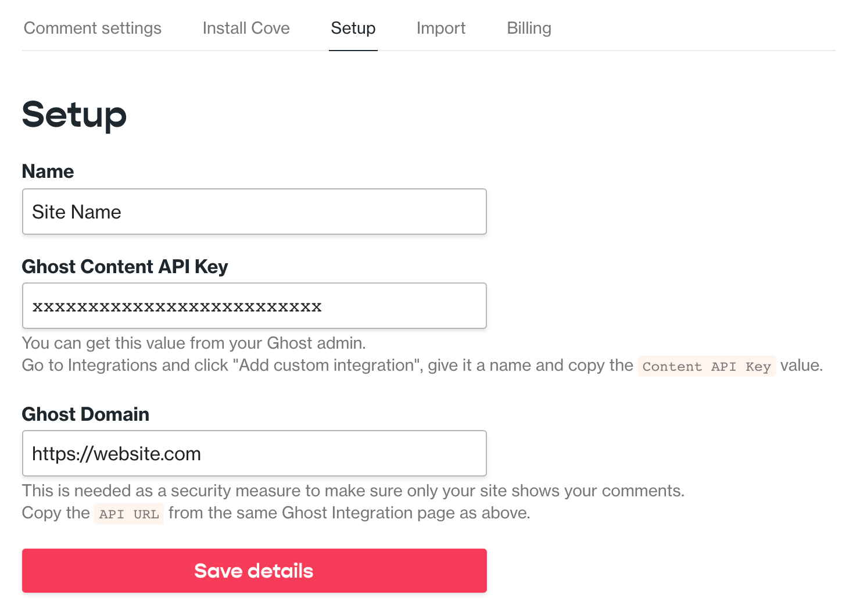Screen dimensions: 860x616
Task: Focus the Name input field
Action: point(254,212)
